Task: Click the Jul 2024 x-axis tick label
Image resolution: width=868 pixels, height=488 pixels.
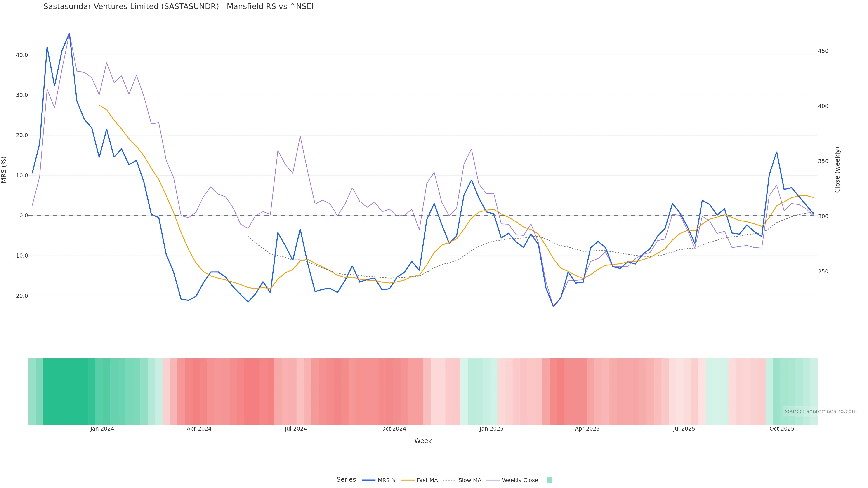Action: [x=295, y=429]
